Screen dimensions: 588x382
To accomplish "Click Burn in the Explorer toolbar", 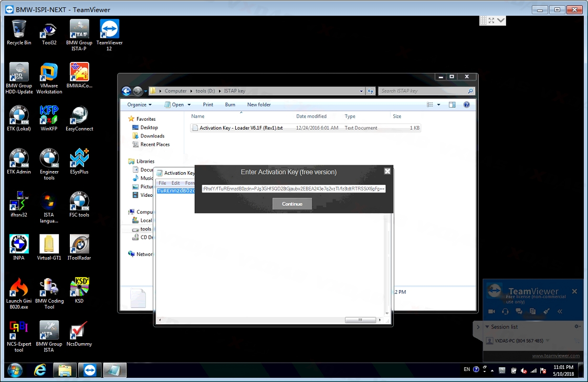I will click(x=230, y=104).
